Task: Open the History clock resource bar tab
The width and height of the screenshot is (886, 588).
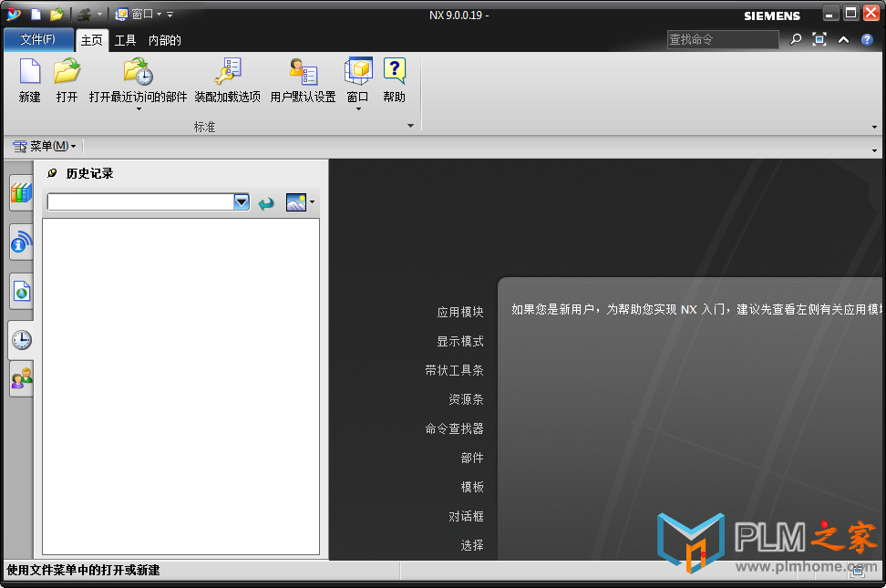Action: (x=22, y=340)
